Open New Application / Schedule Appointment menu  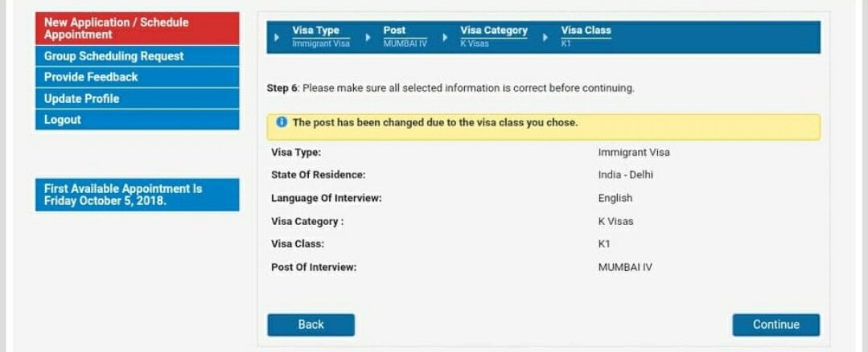coord(138,28)
